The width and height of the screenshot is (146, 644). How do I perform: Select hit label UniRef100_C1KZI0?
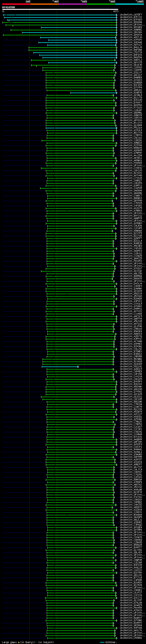[131, 570]
